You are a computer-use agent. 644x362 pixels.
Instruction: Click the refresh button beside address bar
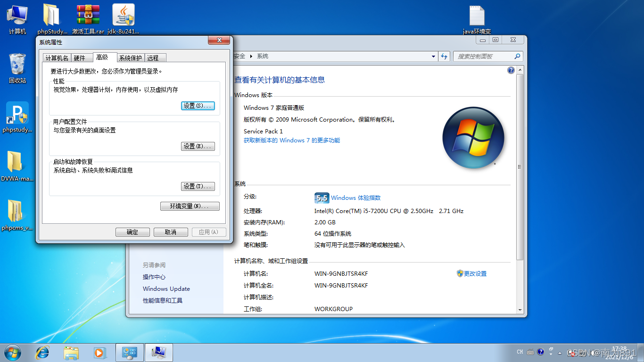tap(444, 56)
